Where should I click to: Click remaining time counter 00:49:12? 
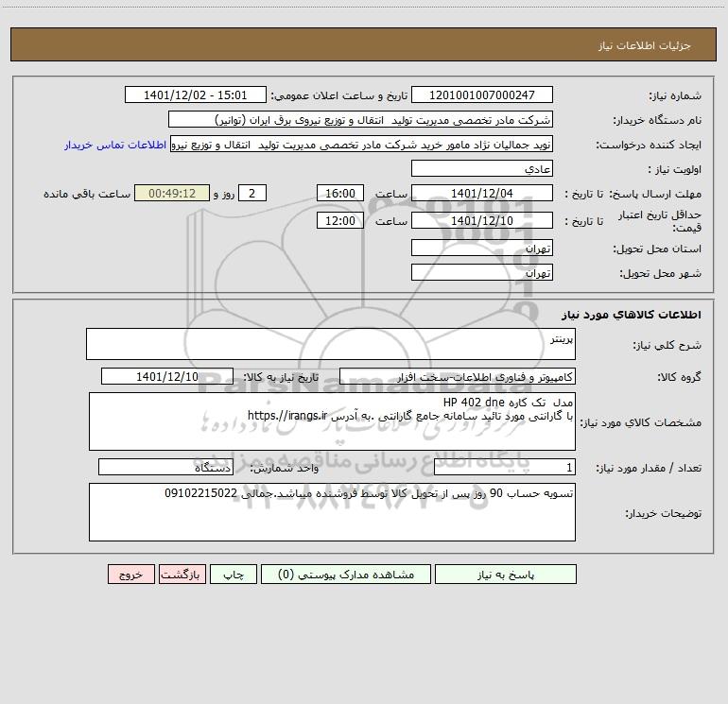tap(172, 193)
